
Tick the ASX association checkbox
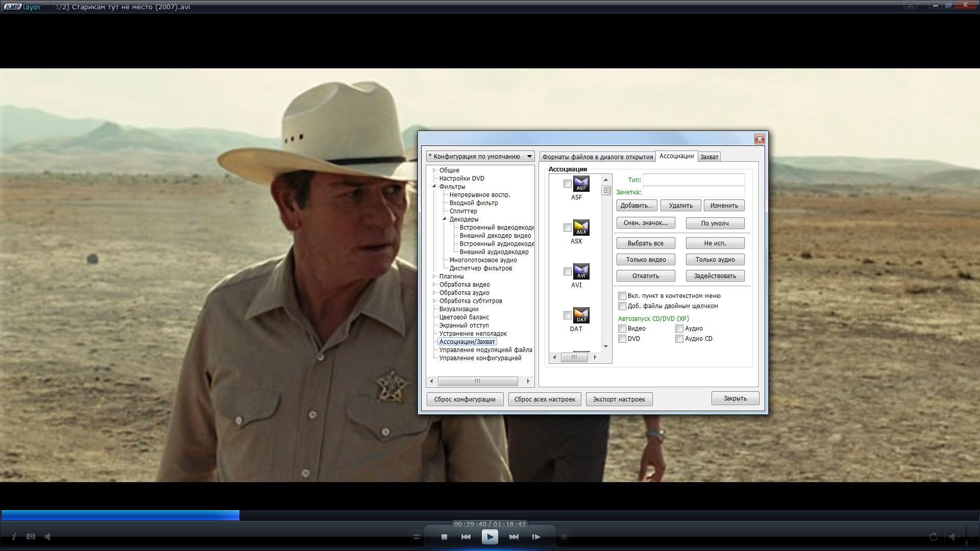[567, 228]
